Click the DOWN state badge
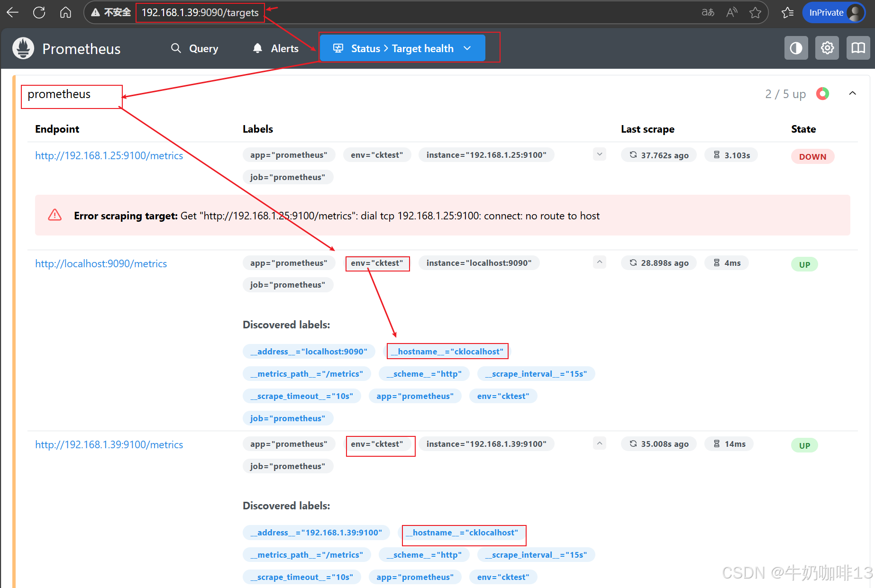Screen dimensions: 875x588 (x=812, y=156)
